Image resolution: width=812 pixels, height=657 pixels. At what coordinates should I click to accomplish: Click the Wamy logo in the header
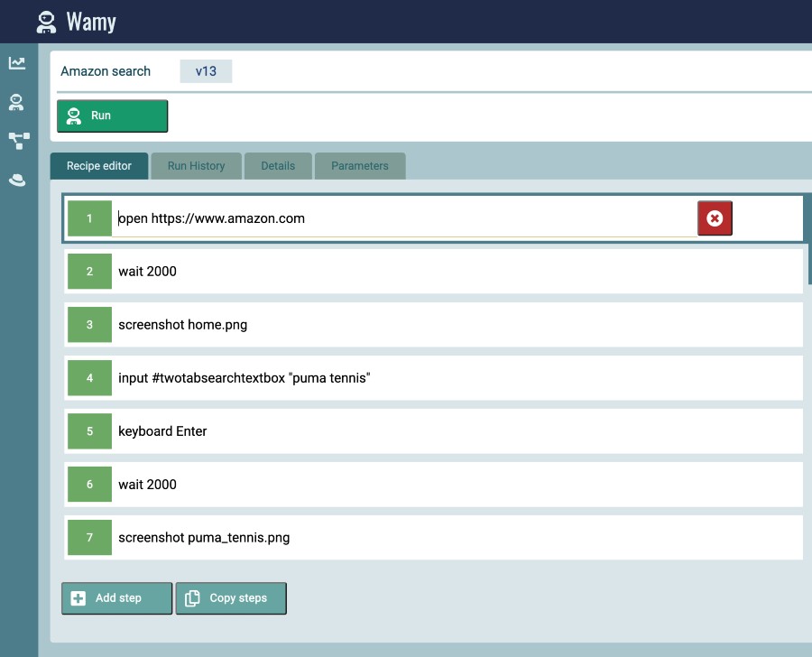(x=77, y=21)
